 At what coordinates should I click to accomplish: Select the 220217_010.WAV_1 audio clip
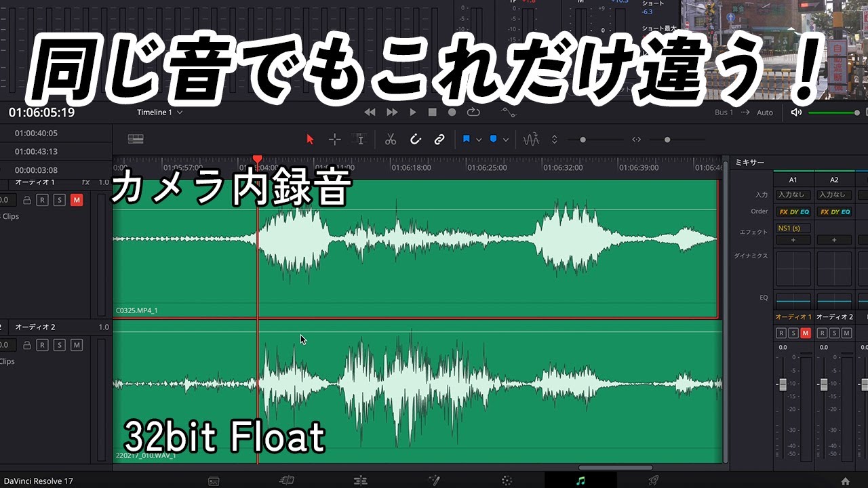tap(418, 392)
